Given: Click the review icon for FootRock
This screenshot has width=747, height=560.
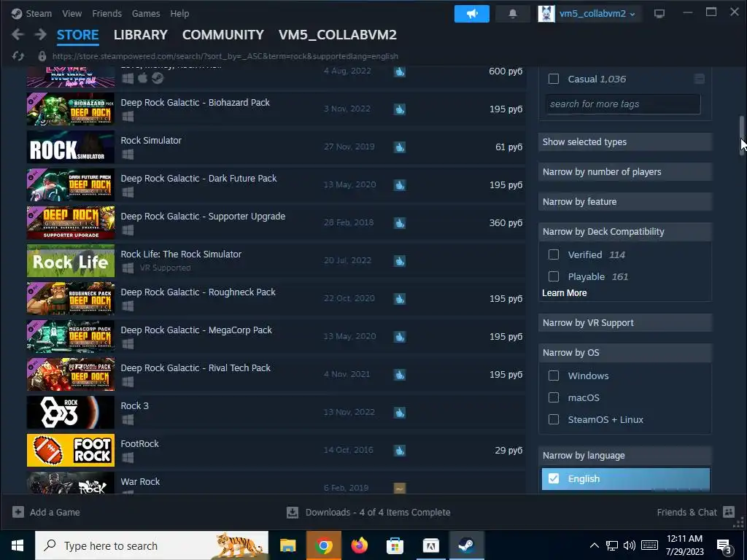Looking at the screenshot, I should point(400,451).
